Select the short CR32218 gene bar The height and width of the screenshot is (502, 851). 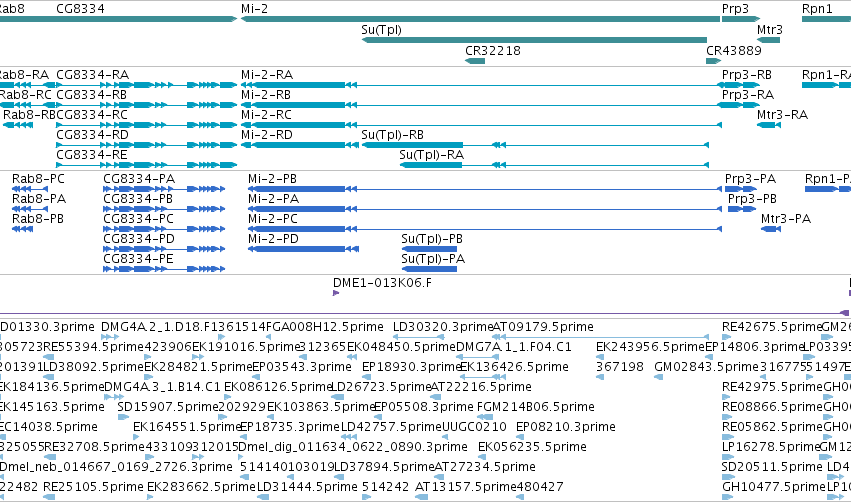click(x=475, y=61)
